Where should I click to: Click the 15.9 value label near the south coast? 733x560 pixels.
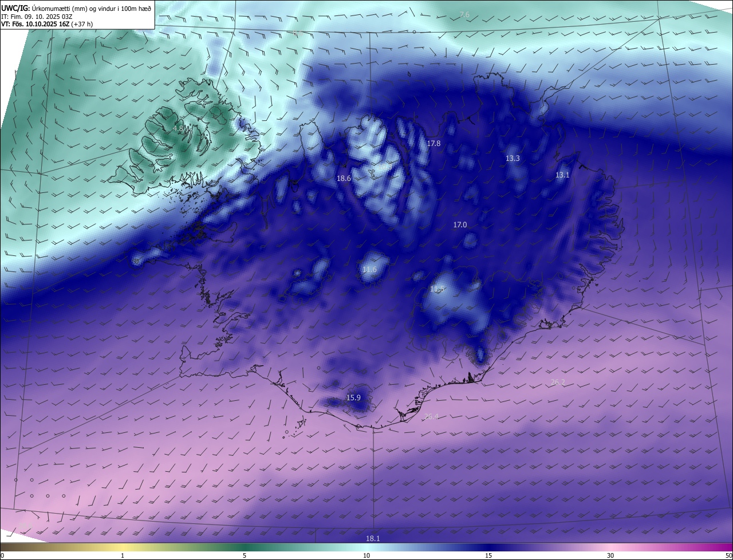354,397
